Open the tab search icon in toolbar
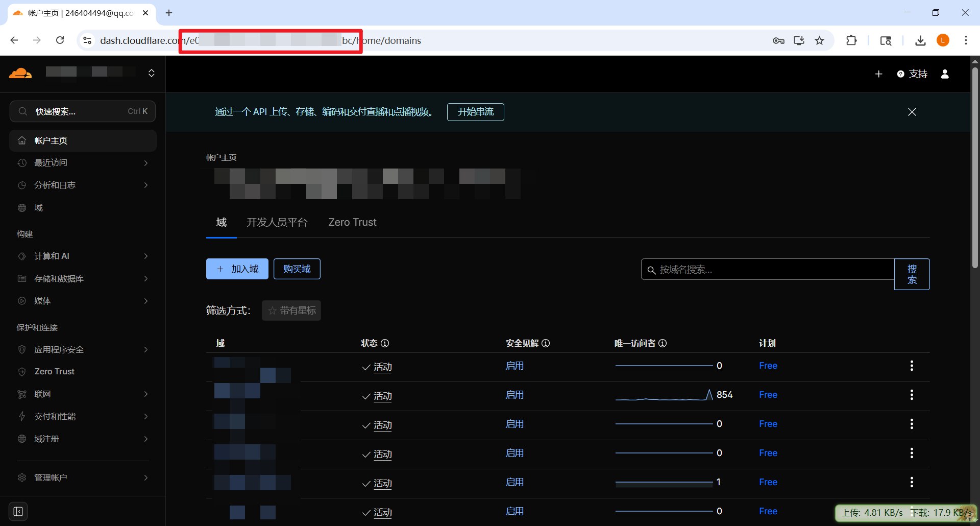This screenshot has width=980, height=526. [886, 41]
